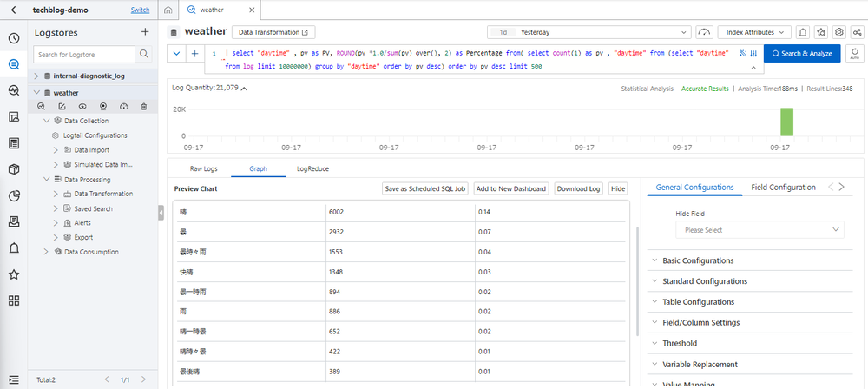Click the green histogram bar
Viewport: 868px width, 389px height.
786,122
